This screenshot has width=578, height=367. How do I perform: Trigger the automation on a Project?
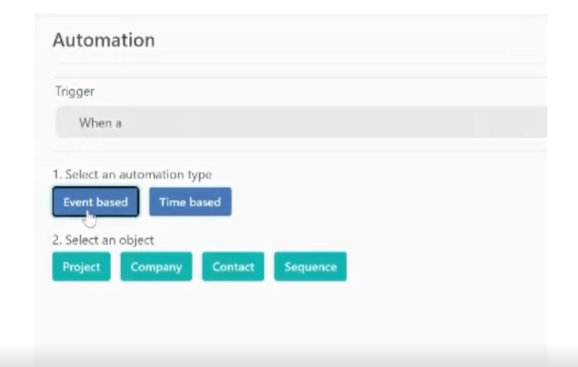[x=81, y=266]
